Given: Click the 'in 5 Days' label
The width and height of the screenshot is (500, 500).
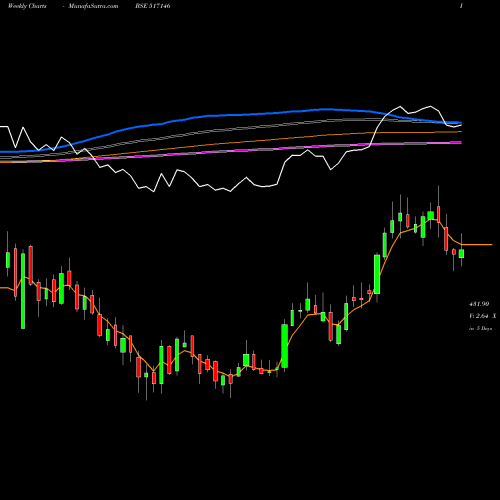Looking at the screenshot, I should point(480,328).
